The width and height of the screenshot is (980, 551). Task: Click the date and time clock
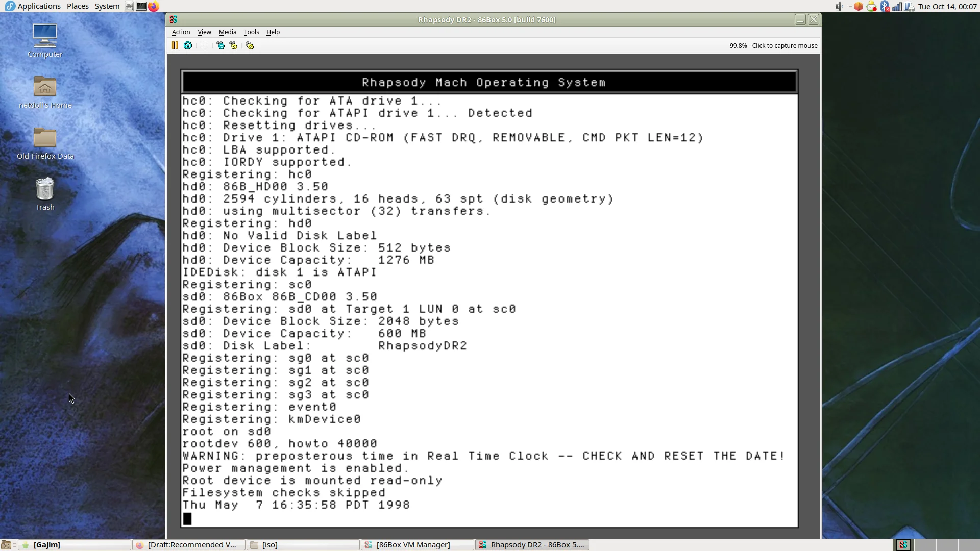[947, 6]
